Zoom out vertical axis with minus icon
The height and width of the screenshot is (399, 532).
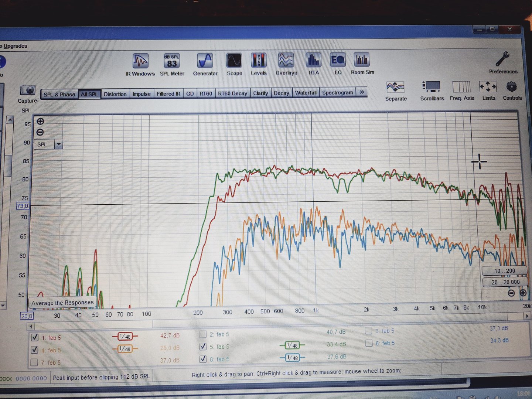pyautogui.click(x=40, y=132)
